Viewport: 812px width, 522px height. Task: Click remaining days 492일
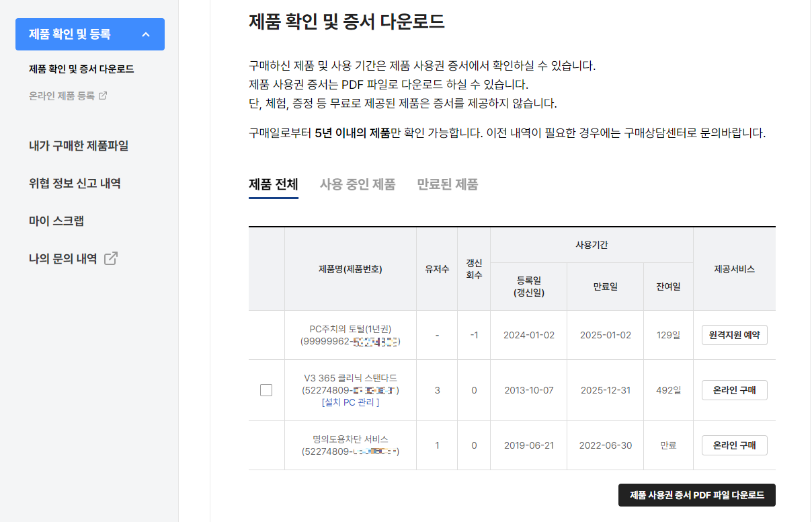669,390
